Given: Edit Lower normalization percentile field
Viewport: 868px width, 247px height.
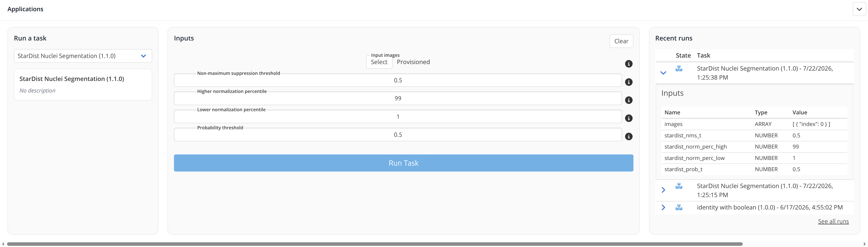Looking at the screenshot, I should [x=398, y=117].
